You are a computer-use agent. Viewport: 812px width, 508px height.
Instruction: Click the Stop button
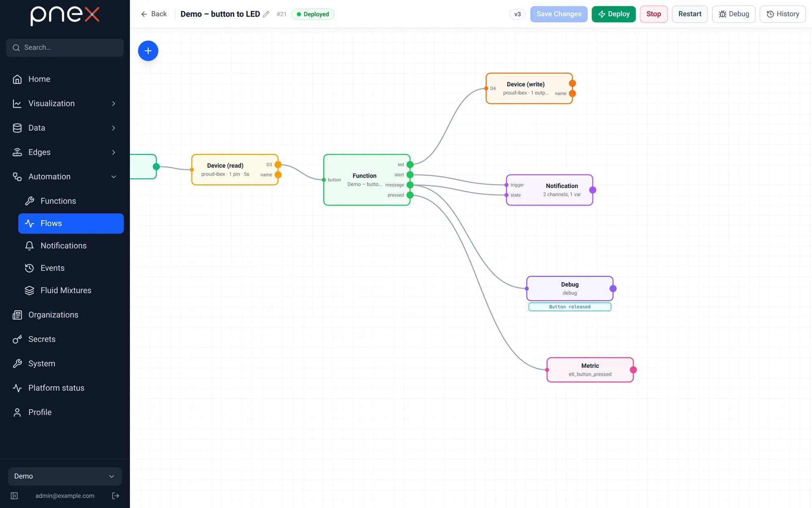(x=654, y=14)
